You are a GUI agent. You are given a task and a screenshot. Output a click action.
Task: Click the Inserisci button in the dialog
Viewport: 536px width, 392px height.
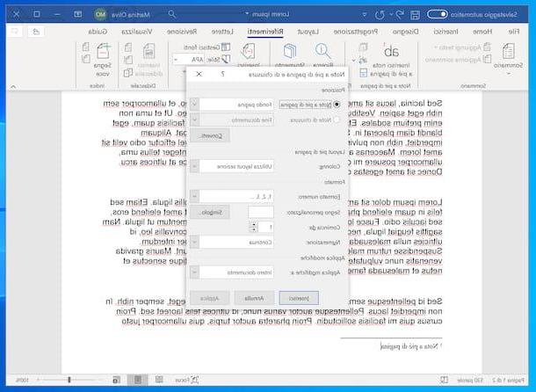click(x=299, y=298)
